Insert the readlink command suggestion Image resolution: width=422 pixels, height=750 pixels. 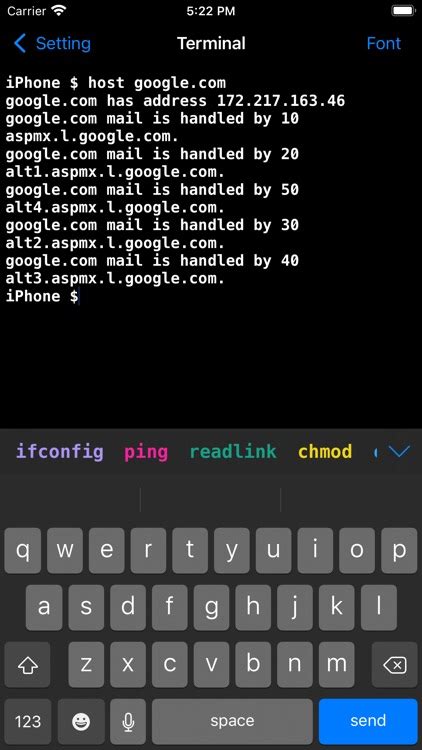point(233,452)
